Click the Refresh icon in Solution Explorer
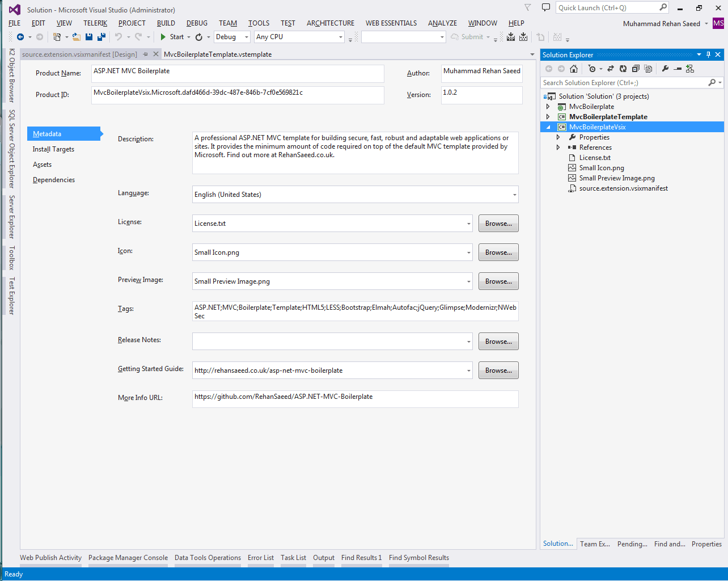The image size is (728, 581). point(622,68)
